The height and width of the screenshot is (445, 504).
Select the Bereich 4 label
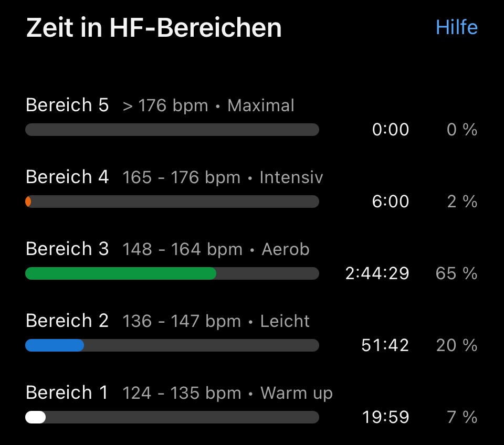(x=67, y=177)
